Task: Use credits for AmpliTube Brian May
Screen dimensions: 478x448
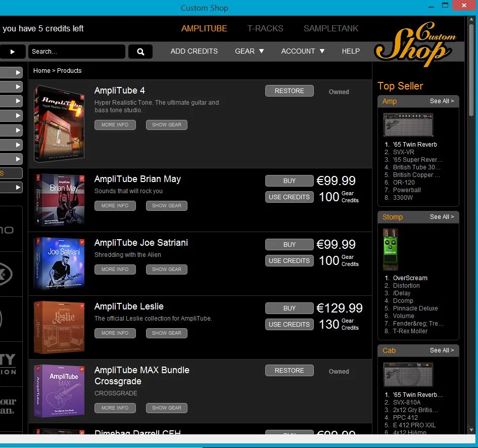Action: 290,197
